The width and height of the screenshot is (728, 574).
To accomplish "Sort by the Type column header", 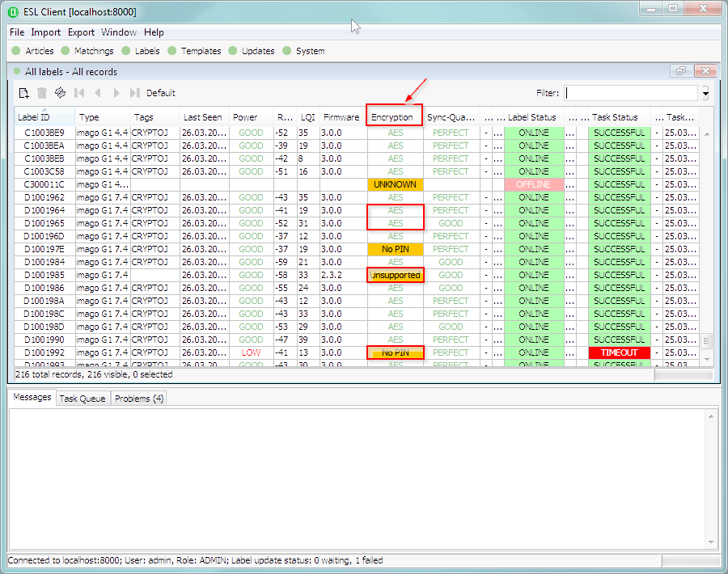I will [103, 117].
